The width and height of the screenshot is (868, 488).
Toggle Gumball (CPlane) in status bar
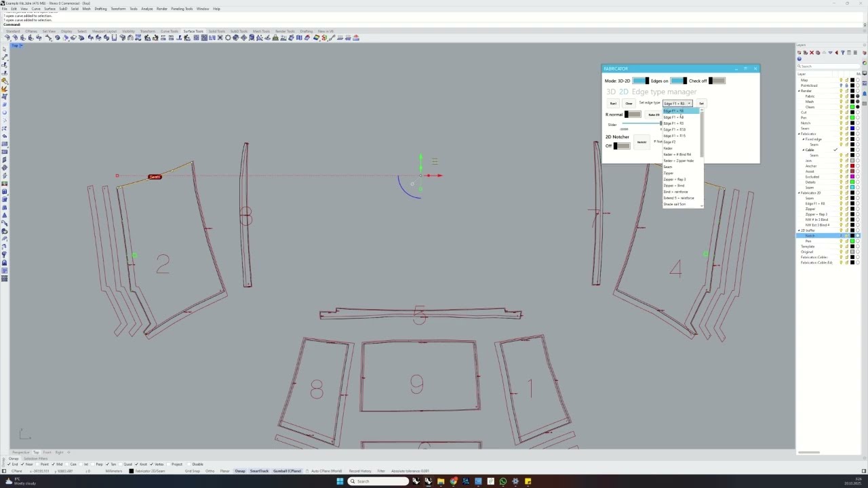pyautogui.click(x=287, y=471)
